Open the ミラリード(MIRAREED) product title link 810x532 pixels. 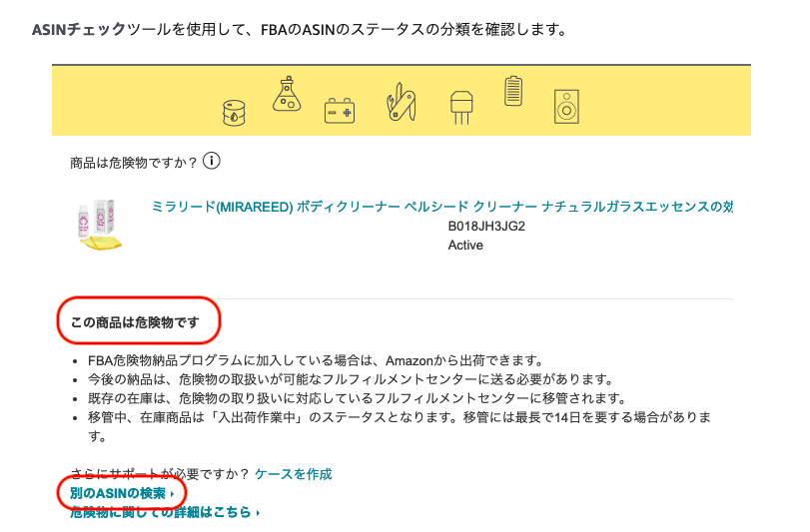[x=441, y=207]
